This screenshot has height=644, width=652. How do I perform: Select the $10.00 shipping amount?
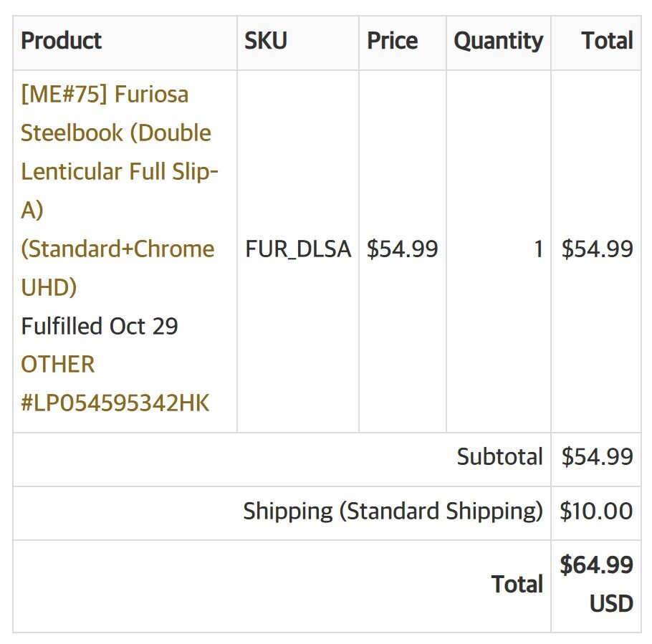pyautogui.click(x=596, y=511)
